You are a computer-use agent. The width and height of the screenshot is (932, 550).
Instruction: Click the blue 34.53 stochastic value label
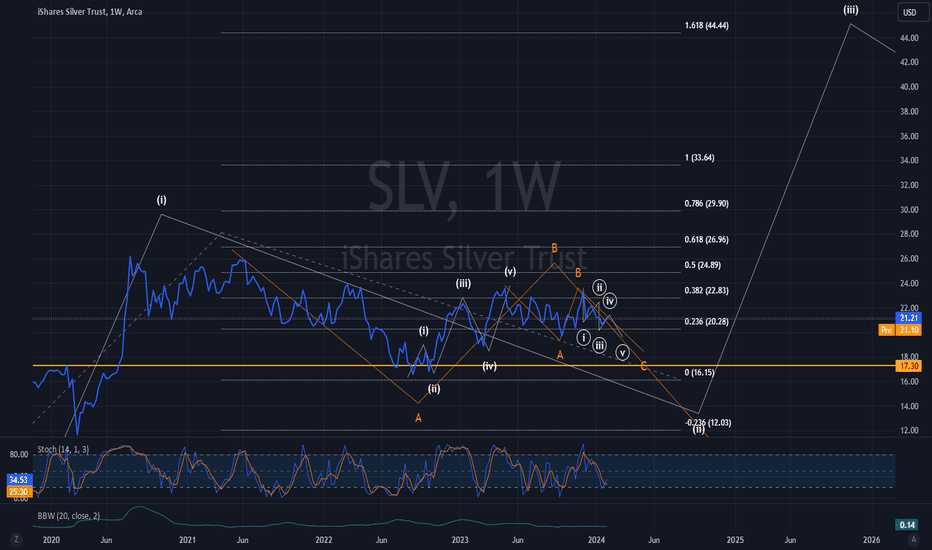coord(18,479)
